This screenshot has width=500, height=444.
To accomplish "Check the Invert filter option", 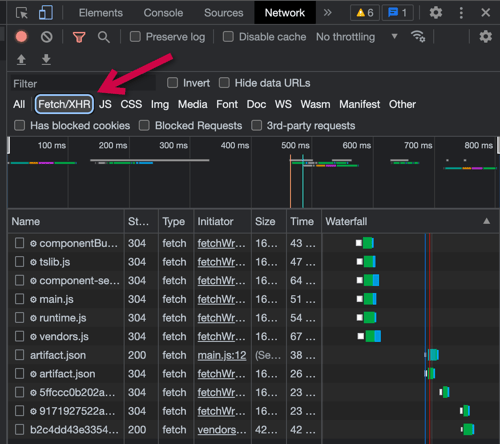I will point(172,83).
